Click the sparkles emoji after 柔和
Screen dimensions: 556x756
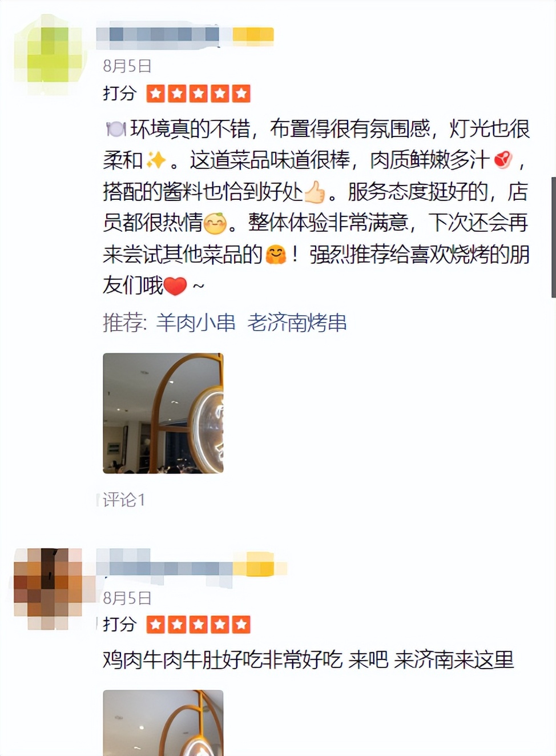tap(155, 160)
